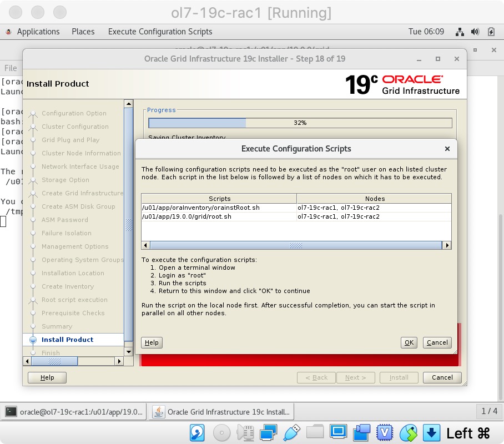Open Help in Execute Configuration Scripts dialog

click(152, 342)
